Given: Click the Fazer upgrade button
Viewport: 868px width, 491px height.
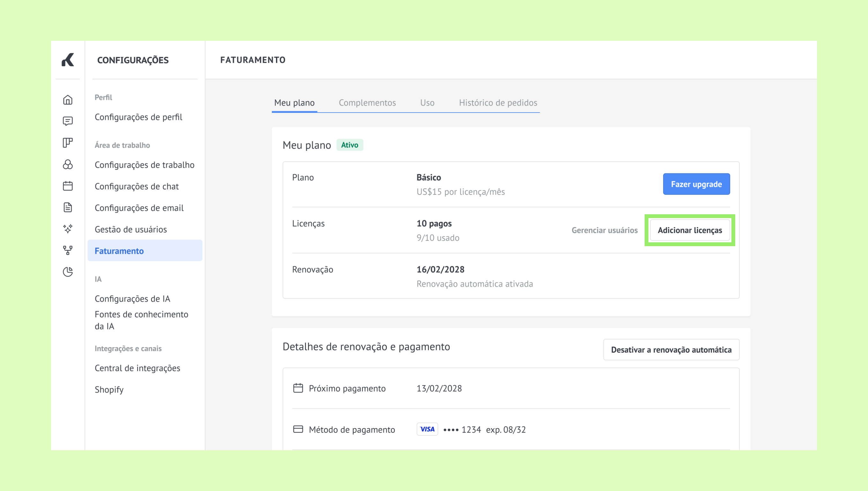Looking at the screenshot, I should 697,184.
